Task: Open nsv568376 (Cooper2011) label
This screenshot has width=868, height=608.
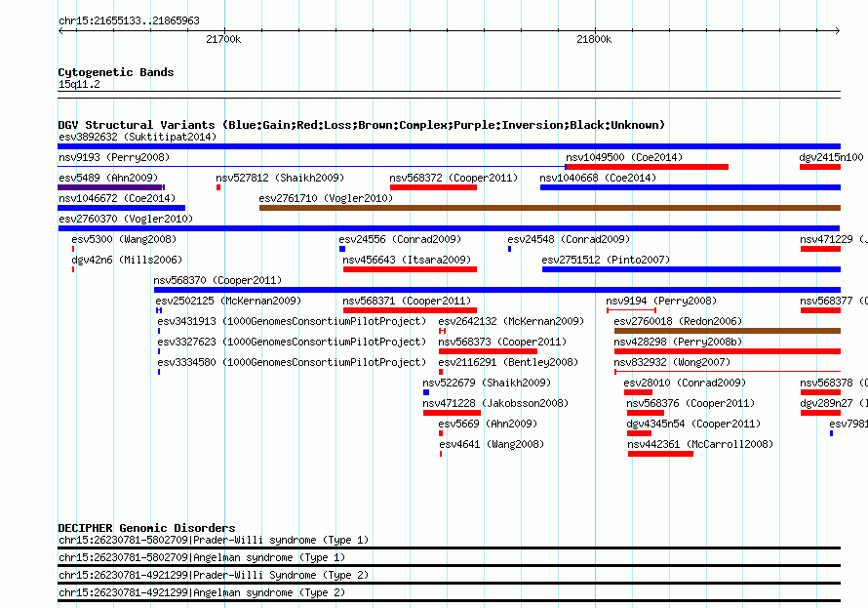Action: coord(690,403)
